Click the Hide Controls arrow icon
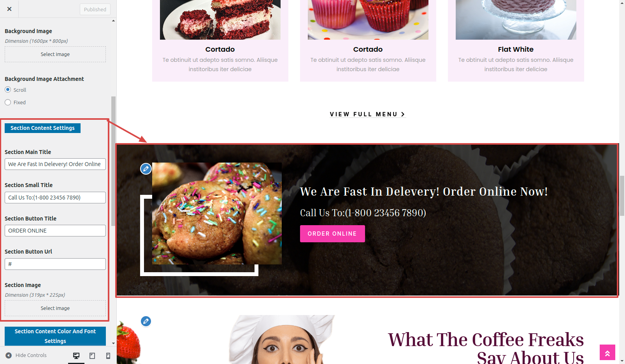Screen dimensions: 625x364 (9, 355)
